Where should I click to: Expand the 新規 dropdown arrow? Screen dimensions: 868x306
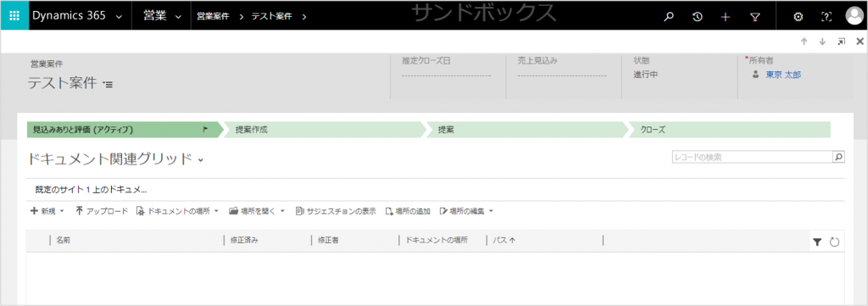pos(62,211)
